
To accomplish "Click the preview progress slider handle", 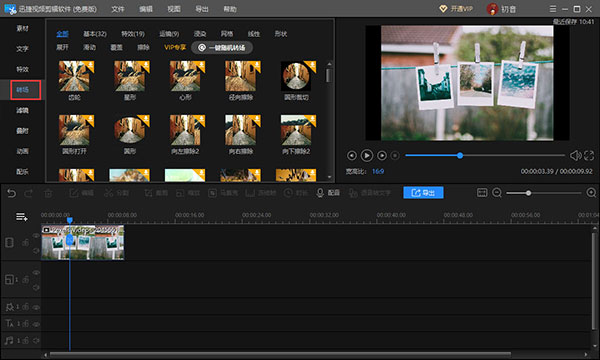I will [x=460, y=155].
